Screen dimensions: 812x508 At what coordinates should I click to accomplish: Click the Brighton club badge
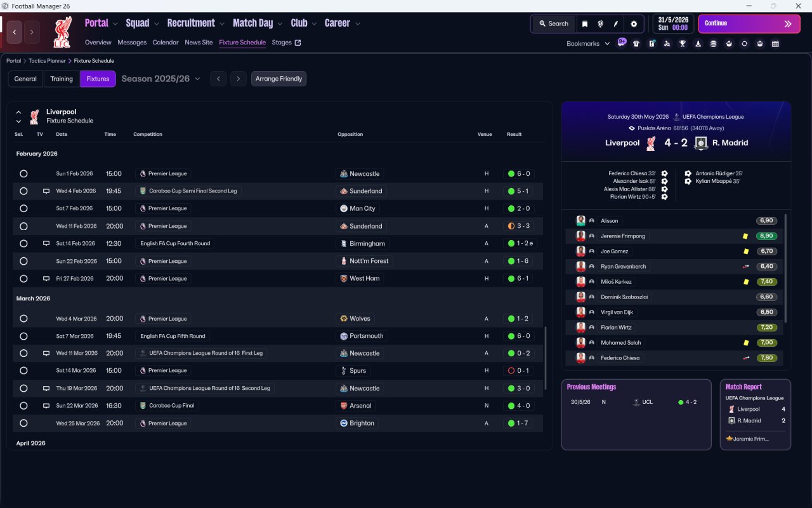[344, 423]
